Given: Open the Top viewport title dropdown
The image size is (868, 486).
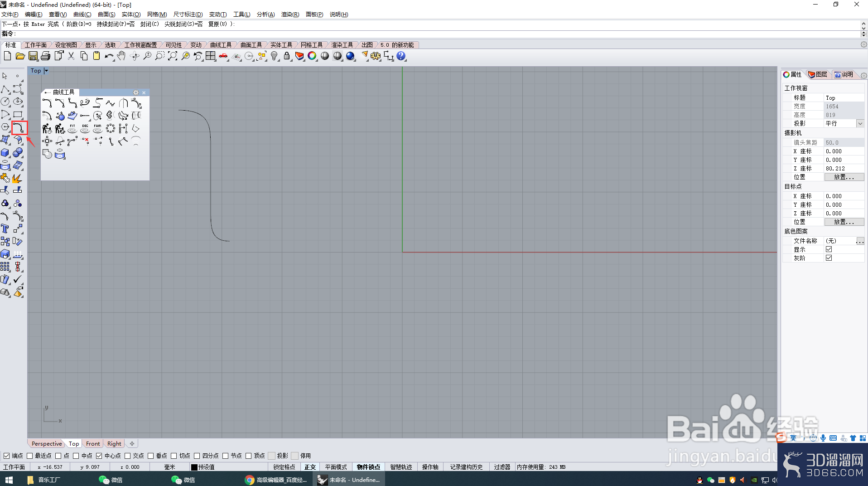Looking at the screenshot, I should [x=46, y=71].
